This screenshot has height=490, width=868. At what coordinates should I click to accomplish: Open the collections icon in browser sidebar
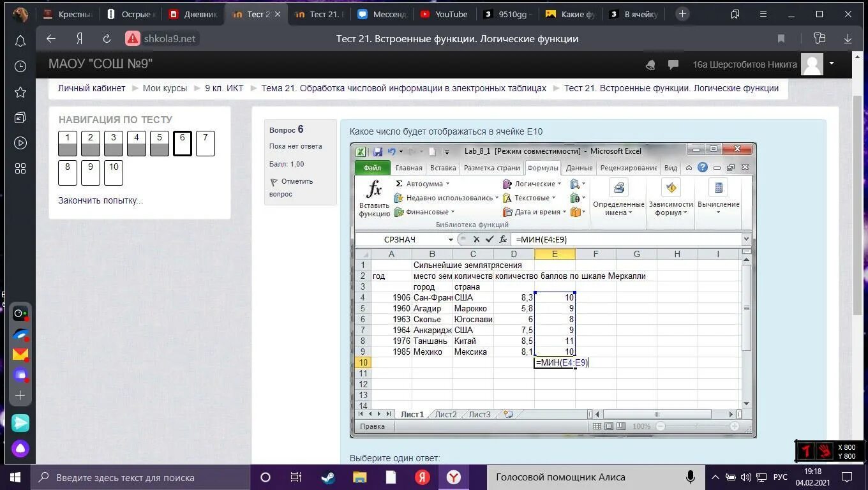click(20, 117)
